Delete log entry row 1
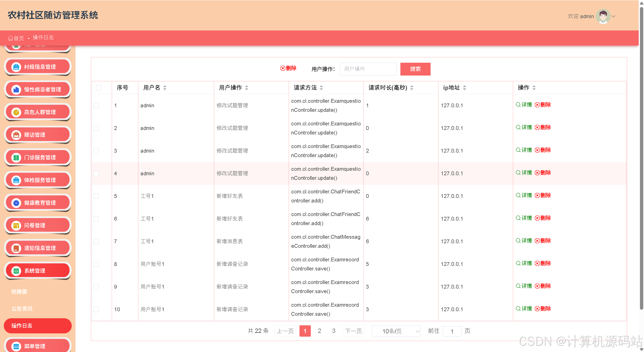This screenshot has height=352, width=644. 543,105
